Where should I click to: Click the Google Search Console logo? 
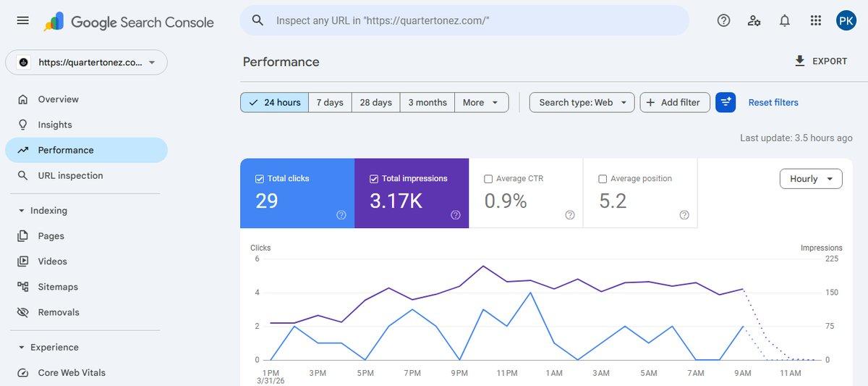pos(129,22)
